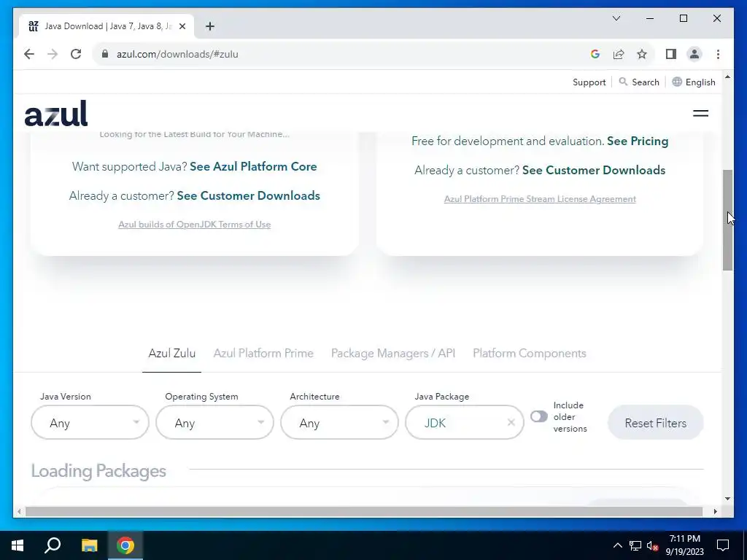Open the muted volume tray icon

652,545
